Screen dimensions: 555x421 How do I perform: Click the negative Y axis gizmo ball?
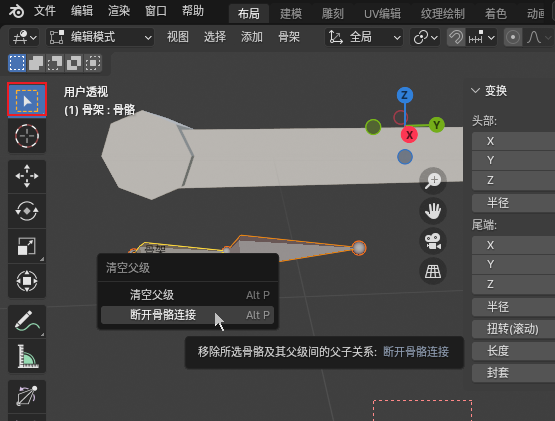373,127
